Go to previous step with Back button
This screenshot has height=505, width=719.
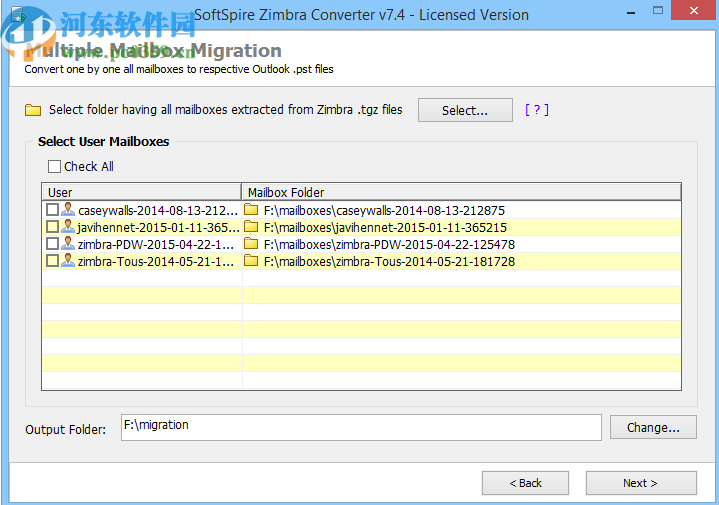pos(525,483)
